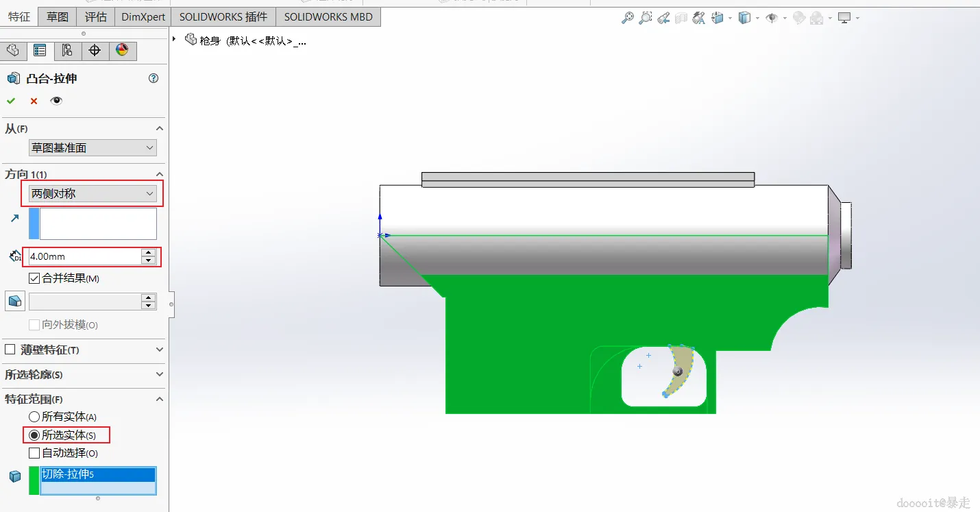
Task: Switch to the 特征 tab
Action: click(19, 17)
